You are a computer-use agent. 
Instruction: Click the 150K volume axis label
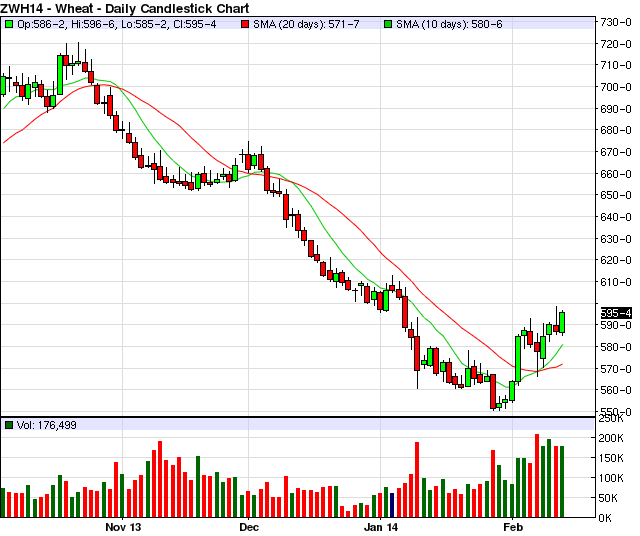pos(611,458)
